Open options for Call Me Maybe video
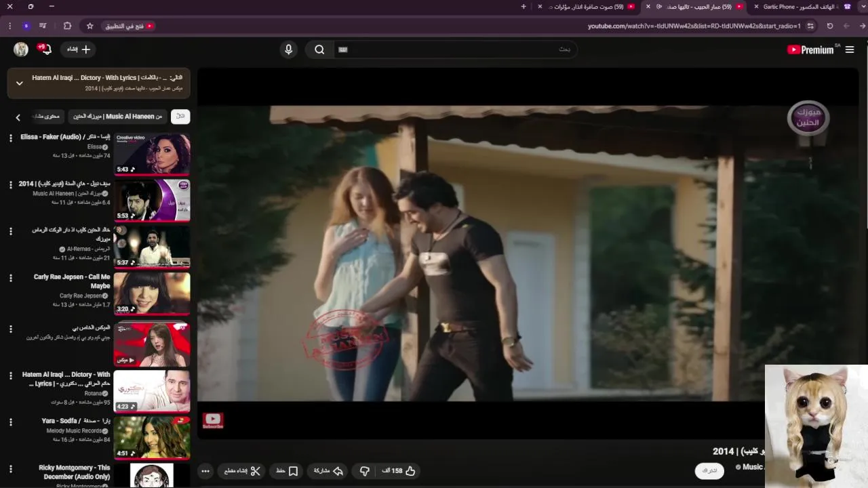The width and height of the screenshot is (868, 488). click(x=10, y=278)
